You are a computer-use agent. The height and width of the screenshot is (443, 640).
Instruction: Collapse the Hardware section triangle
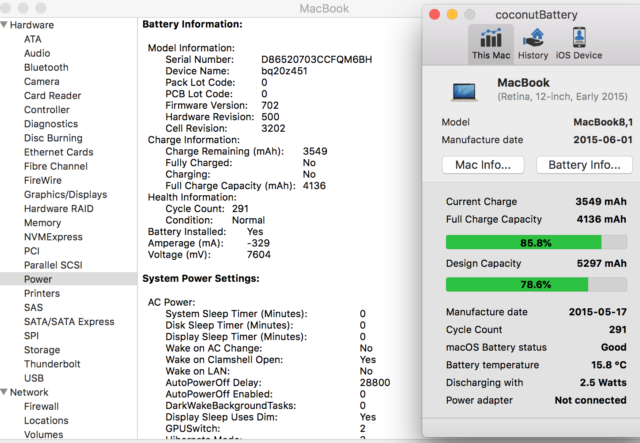click(x=4, y=25)
